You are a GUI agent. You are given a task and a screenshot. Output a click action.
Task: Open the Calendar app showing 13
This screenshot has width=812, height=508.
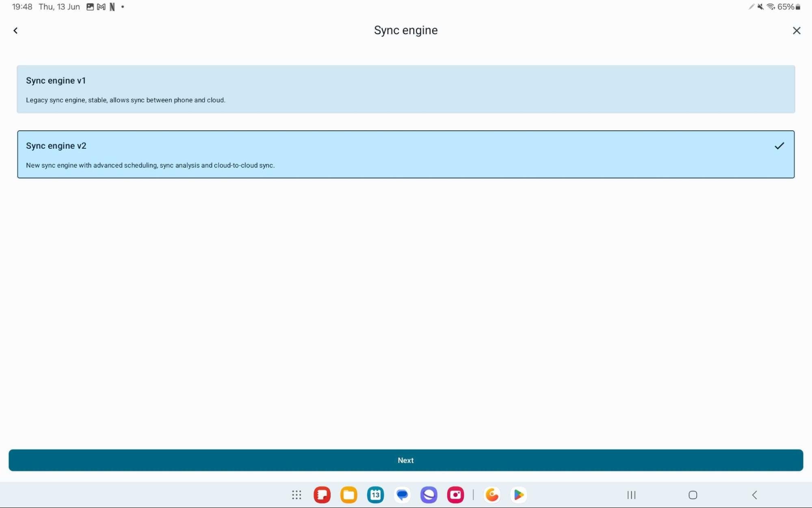click(x=375, y=495)
